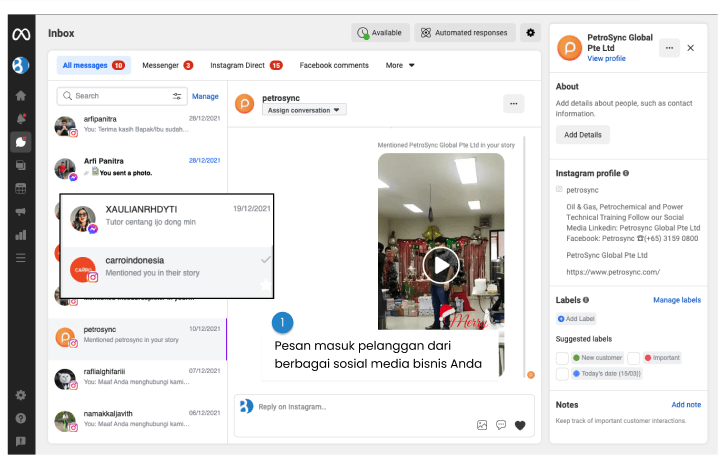Open Automated responses

[x=465, y=33]
